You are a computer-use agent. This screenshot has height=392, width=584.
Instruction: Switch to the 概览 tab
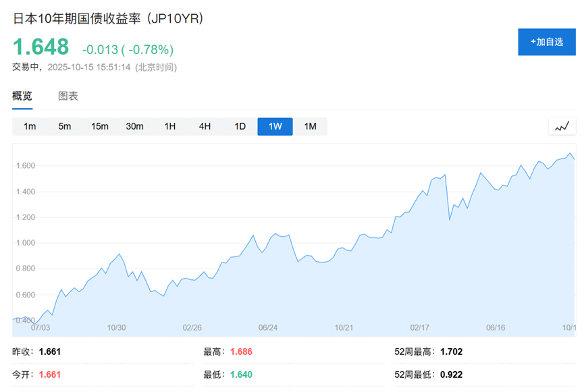[22, 96]
